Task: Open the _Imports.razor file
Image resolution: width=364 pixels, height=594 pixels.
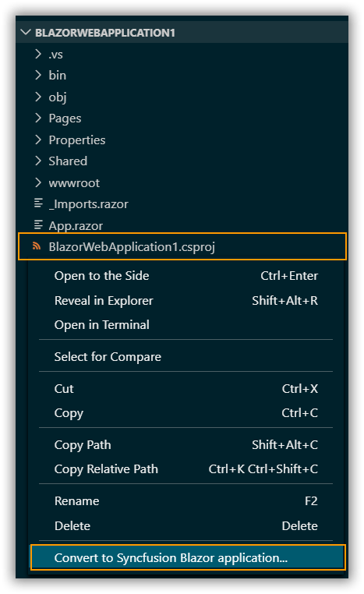Action: click(89, 204)
